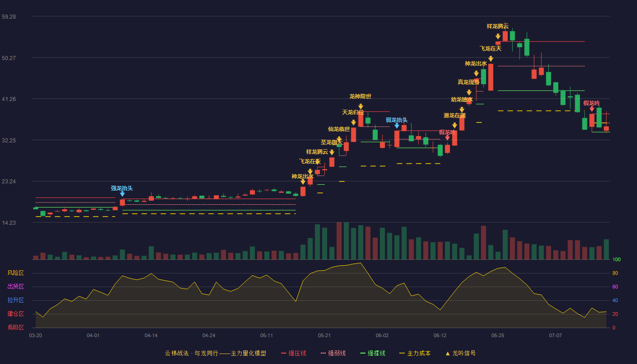Click the 拉升区 zone label
The width and height of the screenshot is (637, 364).
point(15,300)
